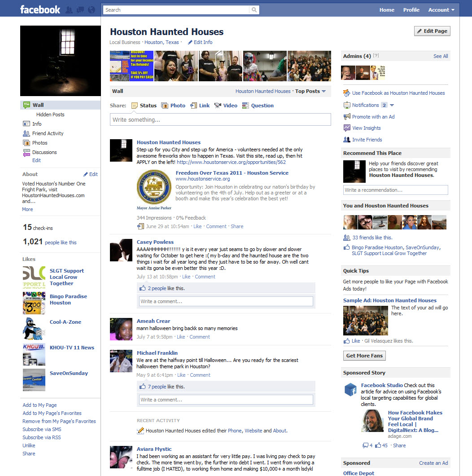Image resolution: width=472 pixels, height=476 pixels.
Task: Click thumbs-up icon beside 7 people like this
Action: (142, 387)
